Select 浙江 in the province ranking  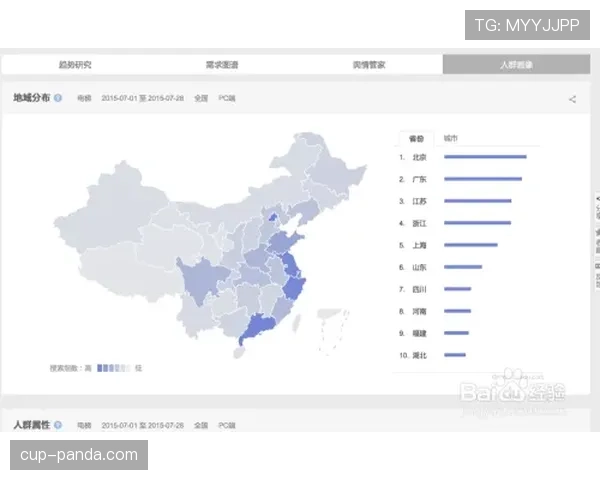pos(419,223)
